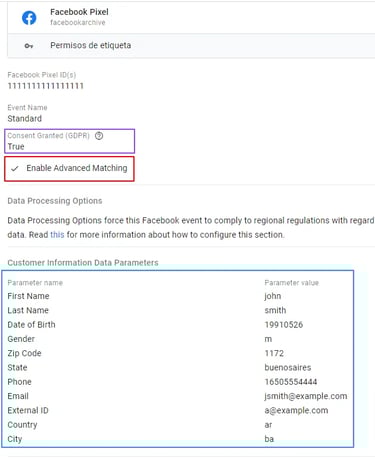The height and width of the screenshot is (458, 375).
Task: Click the Customer Information Data Parameters heading
Action: coord(83,263)
